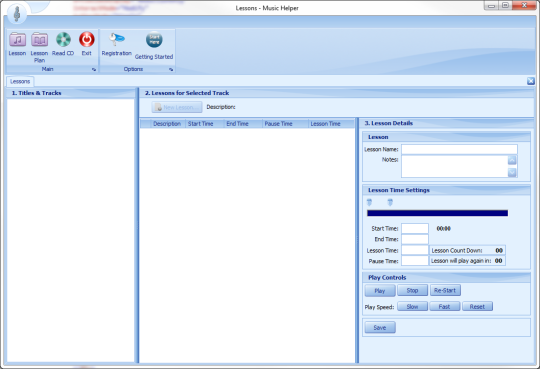The width and height of the screenshot is (540, 369).
Task: Click the Notes scroll up arrow
Action: click(x=512, y=161)
